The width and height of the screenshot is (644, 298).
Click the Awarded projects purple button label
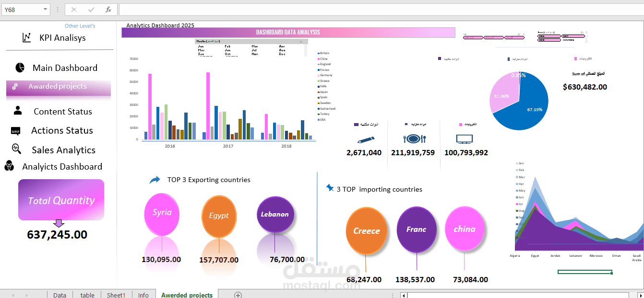58,86
